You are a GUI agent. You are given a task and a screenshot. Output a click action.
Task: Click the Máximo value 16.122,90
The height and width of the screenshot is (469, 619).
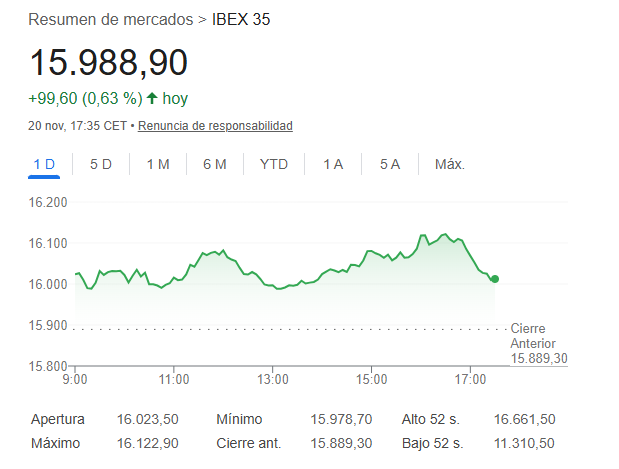(x=148, y=443)
